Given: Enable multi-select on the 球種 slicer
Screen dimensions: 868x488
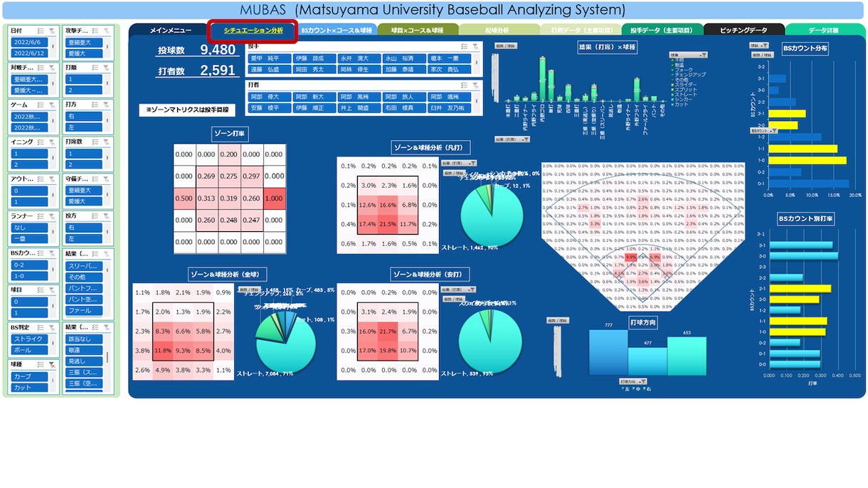Looking at the screenshot, I should 41,364.
